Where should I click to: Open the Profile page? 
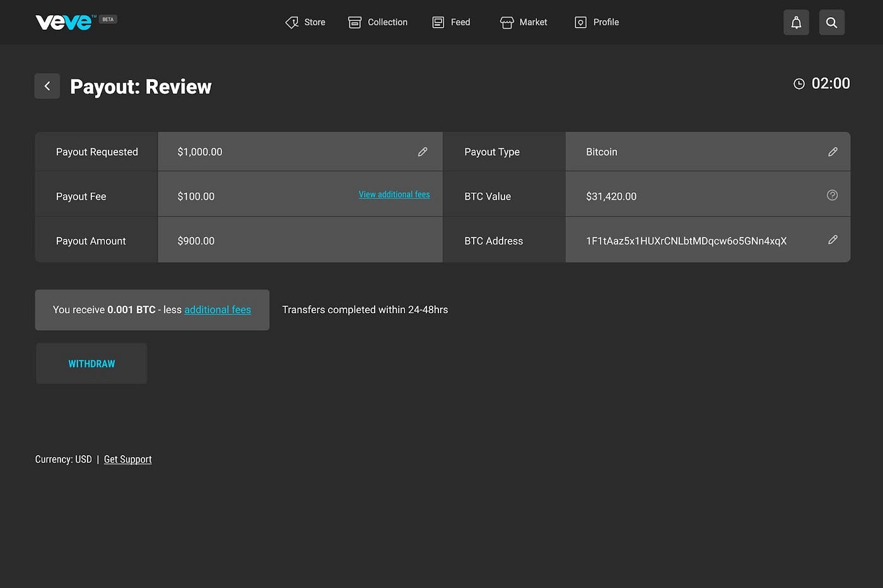point(597,22)
